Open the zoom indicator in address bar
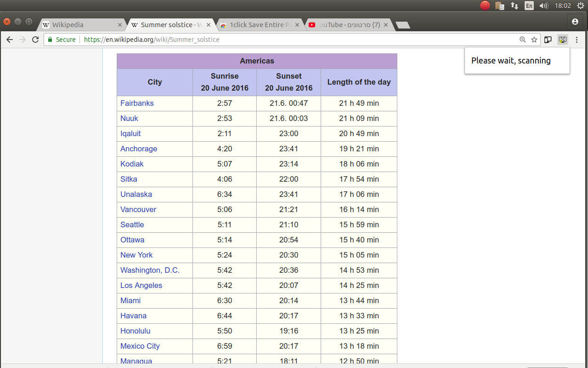 [522, 40]
